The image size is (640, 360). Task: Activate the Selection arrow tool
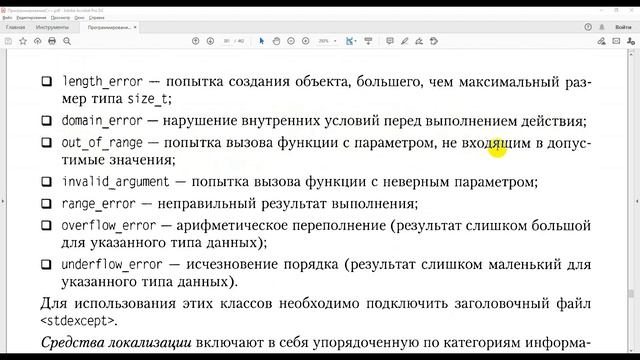click(x=262, y=41)
